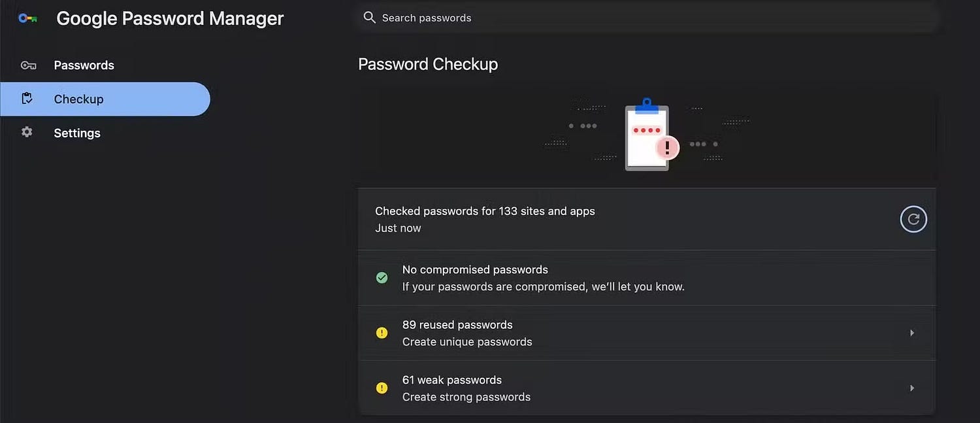Click the green checkmark status icon
980x423 pixels.
tap(382, 278)
